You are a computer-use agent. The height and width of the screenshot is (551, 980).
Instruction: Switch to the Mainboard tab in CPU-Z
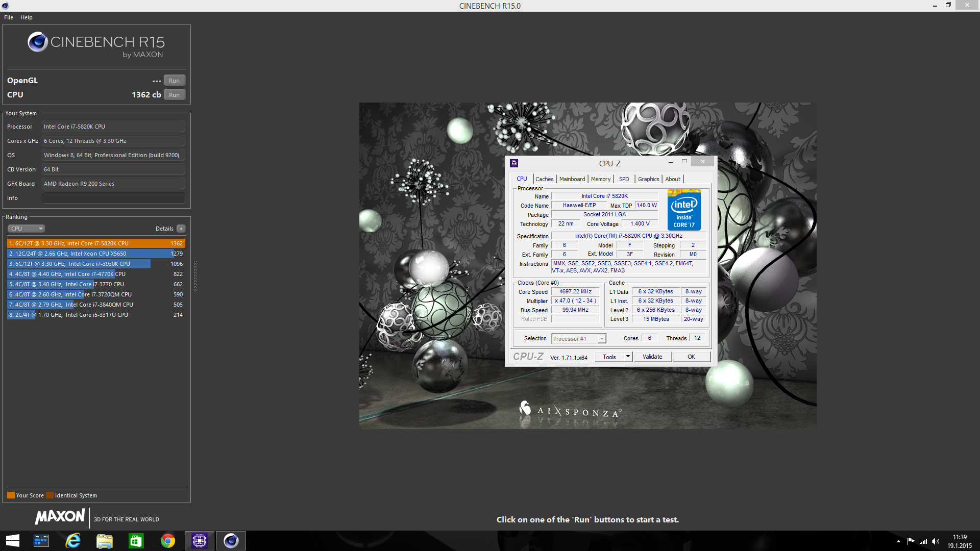(x=572, y=179)
